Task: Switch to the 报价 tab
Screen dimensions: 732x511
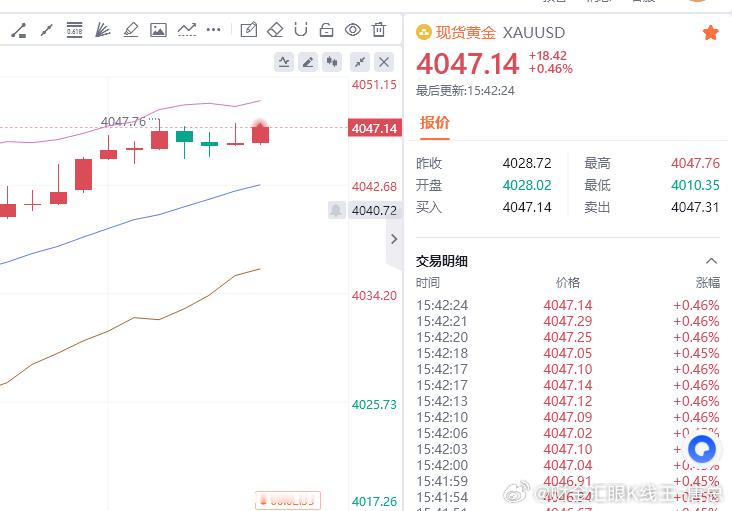Action: click(435, 122)
